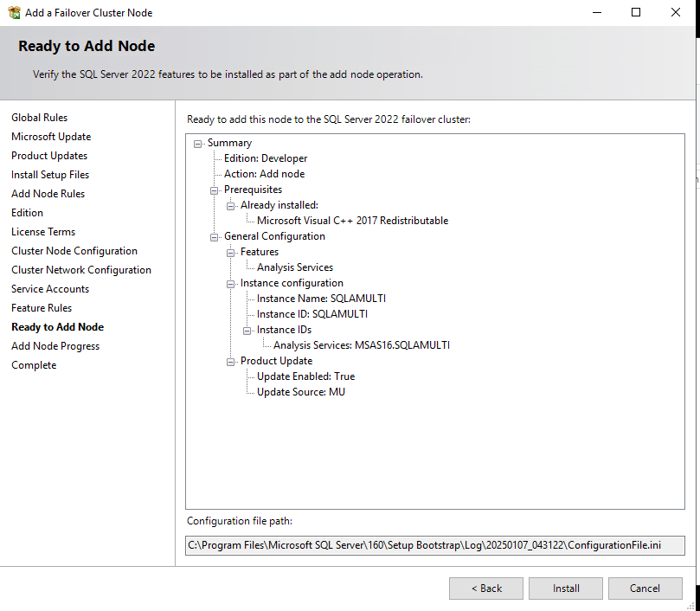Select Complete step in sidebar

[x=34, y=365]
